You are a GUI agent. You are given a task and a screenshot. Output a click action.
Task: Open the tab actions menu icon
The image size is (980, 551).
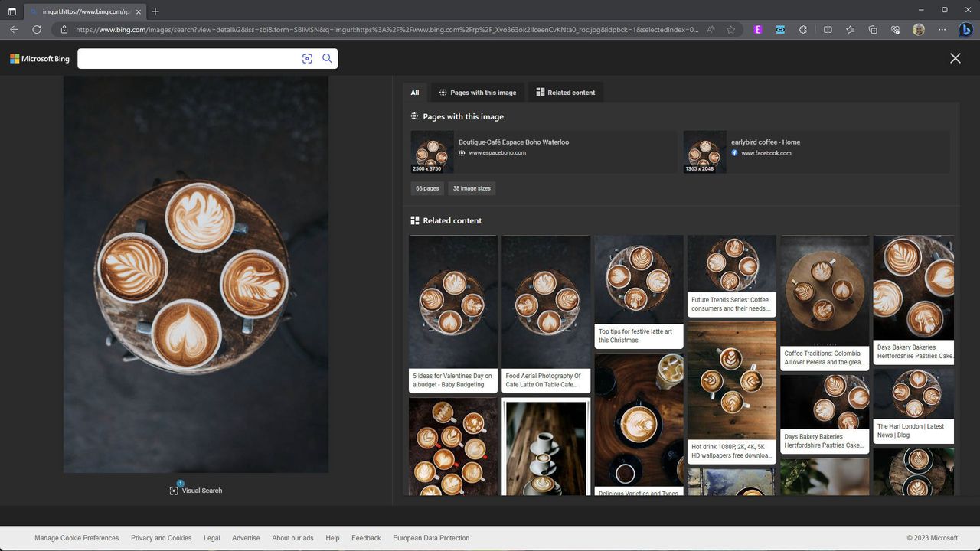click(11, 11)
